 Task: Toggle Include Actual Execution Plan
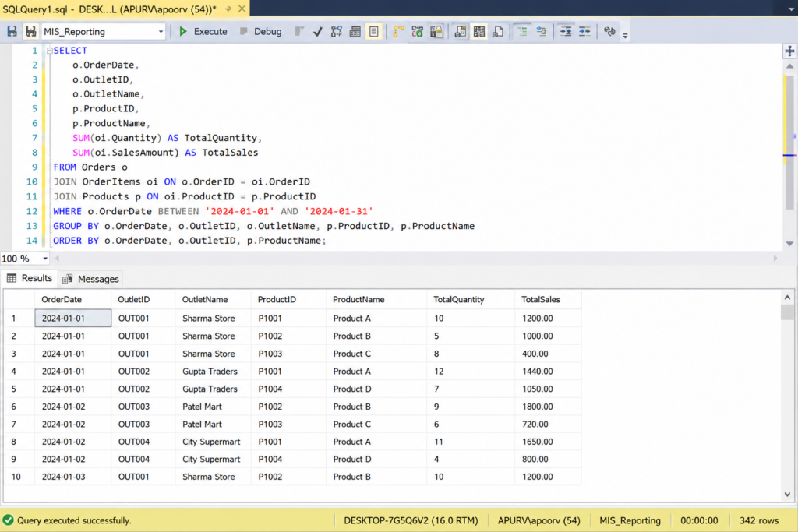pyautogui.click(x=398, y=31)
